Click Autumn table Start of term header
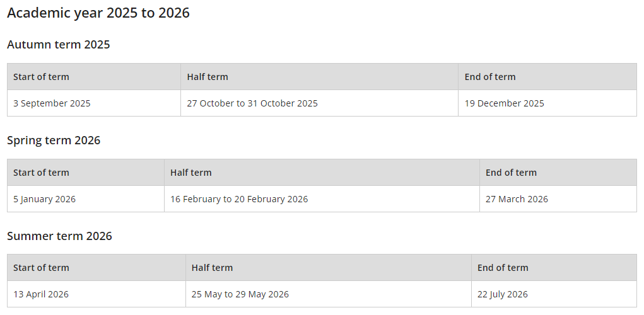The height and width of the screenshot is (315, 644). [93, 77]
